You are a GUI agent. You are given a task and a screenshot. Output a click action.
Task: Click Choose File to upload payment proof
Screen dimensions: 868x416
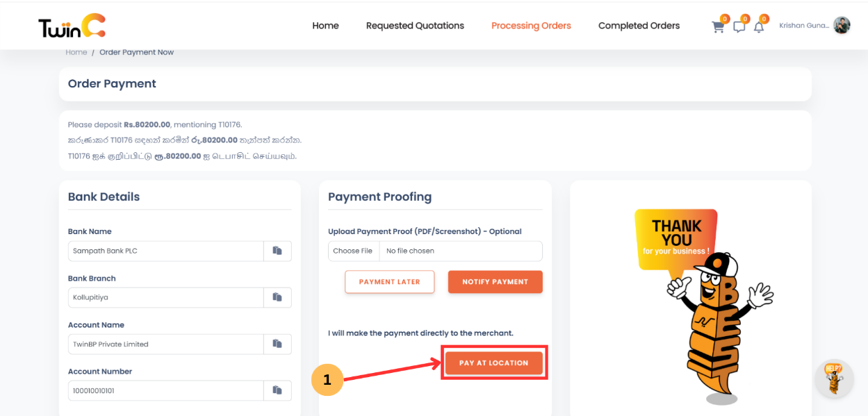(353, 251)
